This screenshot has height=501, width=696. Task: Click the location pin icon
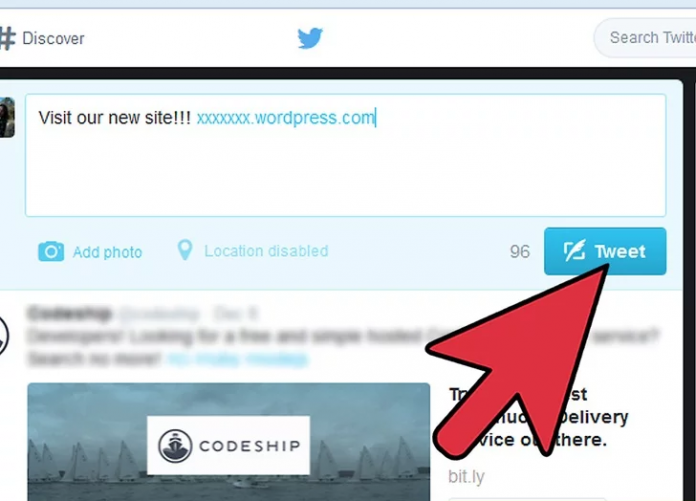pos(185,250)
